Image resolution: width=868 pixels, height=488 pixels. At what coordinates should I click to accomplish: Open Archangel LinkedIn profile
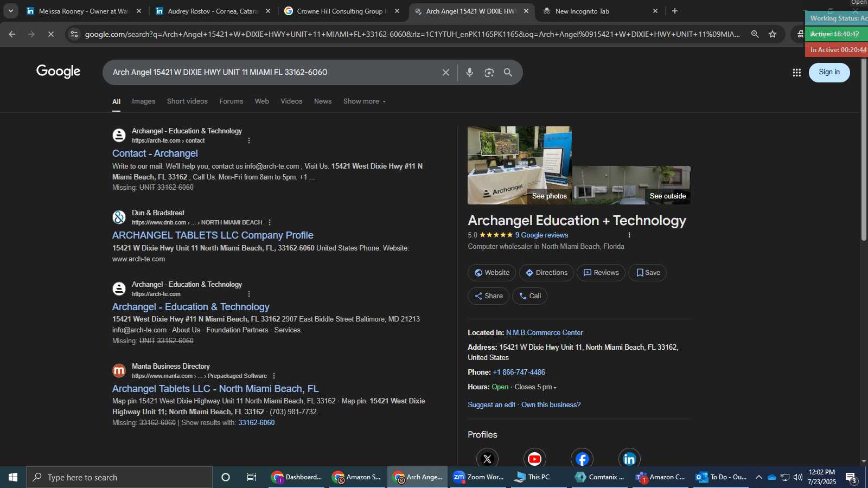(x=629, y=459)
